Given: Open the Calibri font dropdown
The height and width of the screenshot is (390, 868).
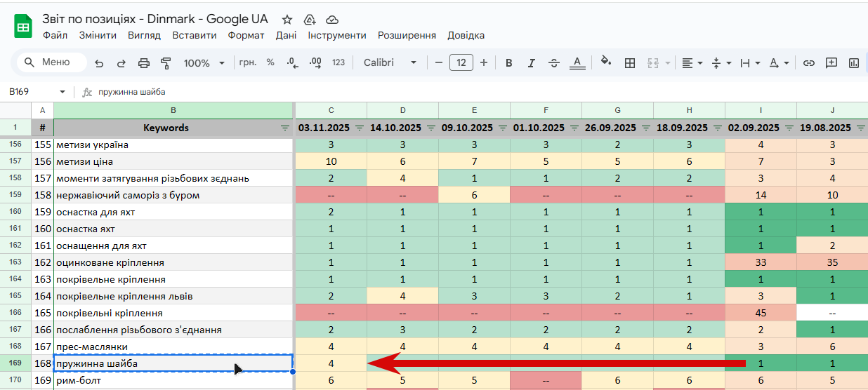Looking at the screenshot, I should [390, 62].
